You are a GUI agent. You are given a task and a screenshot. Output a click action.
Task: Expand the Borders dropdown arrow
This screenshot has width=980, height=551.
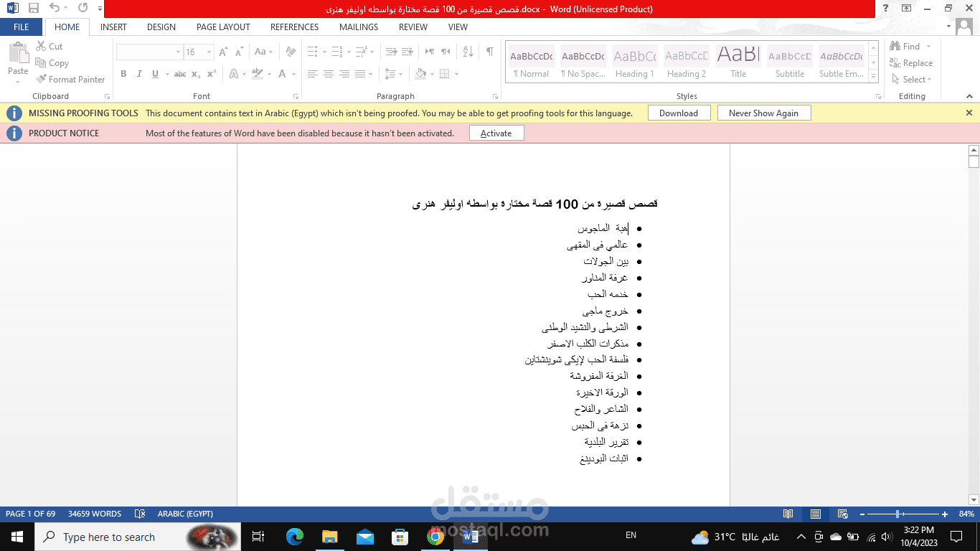pyautogui.click(x=456, y=74)
